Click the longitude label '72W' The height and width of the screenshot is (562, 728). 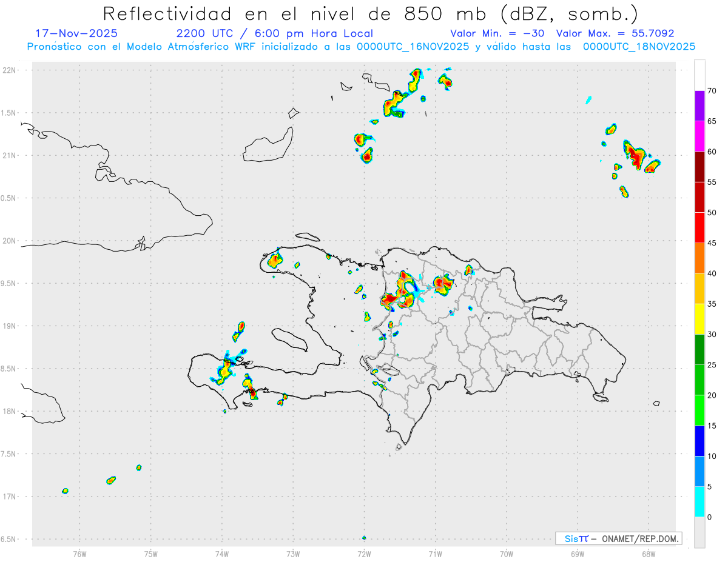point(364,553)
